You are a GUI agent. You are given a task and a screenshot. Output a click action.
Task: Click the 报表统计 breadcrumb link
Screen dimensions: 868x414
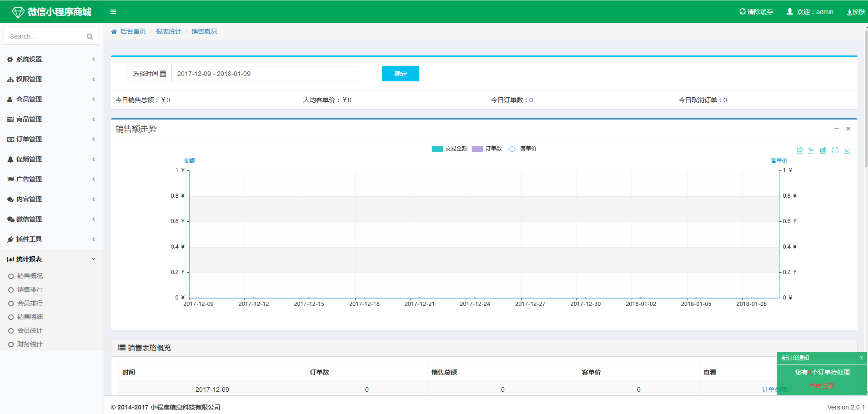tap(169, 31)
